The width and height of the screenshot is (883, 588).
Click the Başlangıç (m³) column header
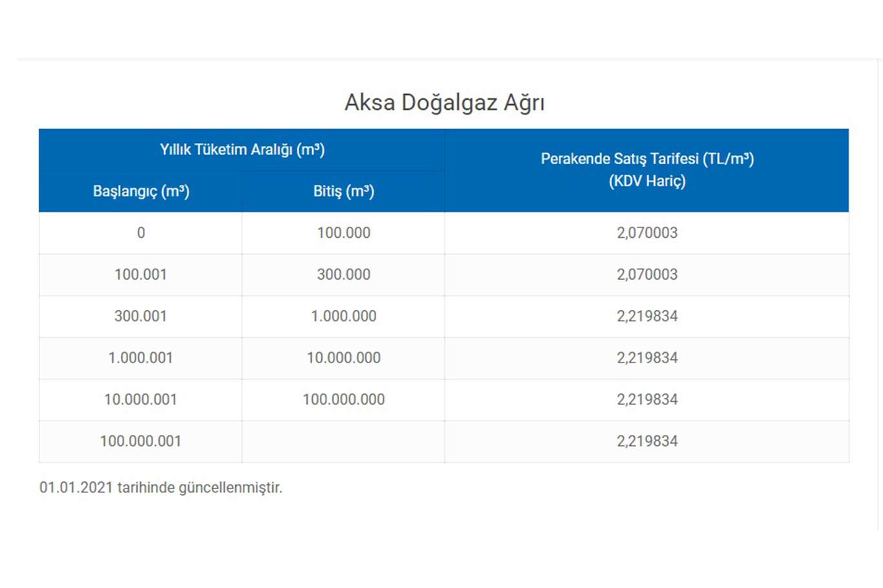tap(141, 191)
